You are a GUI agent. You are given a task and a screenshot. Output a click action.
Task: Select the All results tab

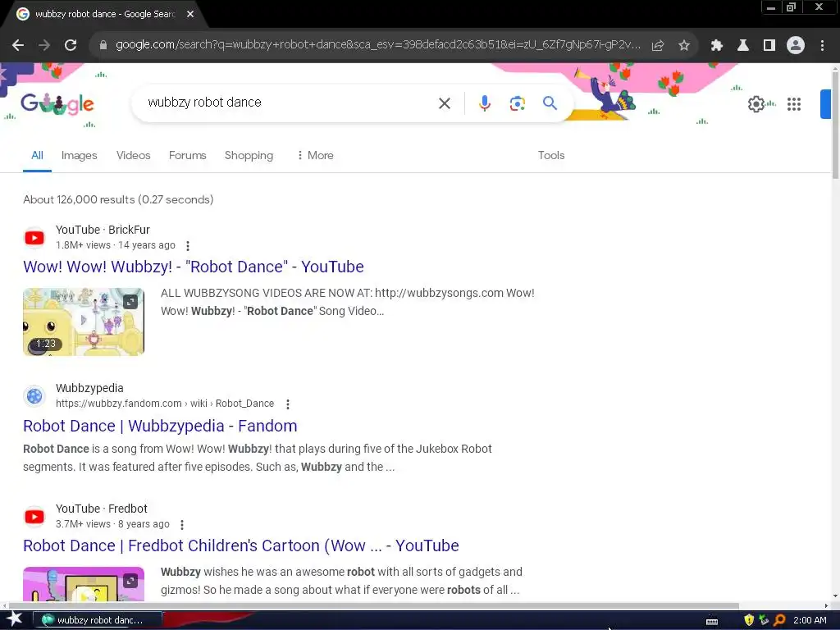(37, 155)
